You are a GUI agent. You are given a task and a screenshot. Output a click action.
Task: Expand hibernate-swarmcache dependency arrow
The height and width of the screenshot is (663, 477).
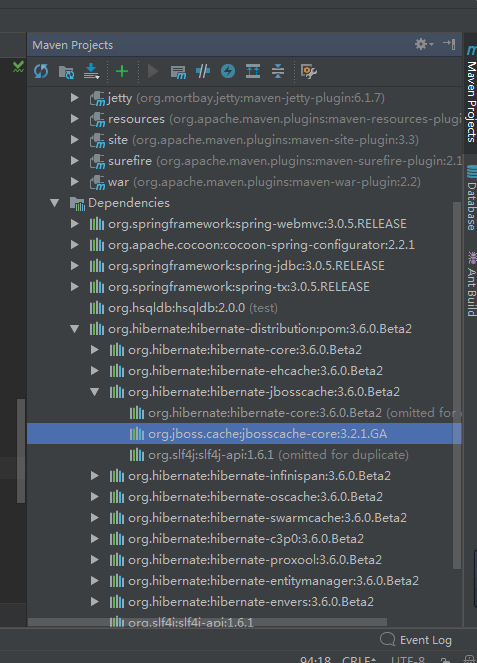click(x=95, y=518)
